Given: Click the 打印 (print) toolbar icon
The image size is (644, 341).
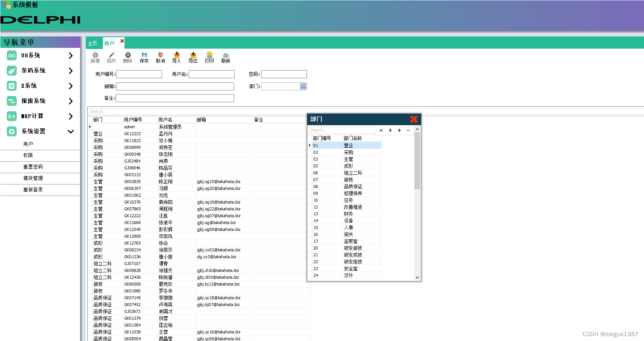Looking at the screenshot, I should coord(209,55).
